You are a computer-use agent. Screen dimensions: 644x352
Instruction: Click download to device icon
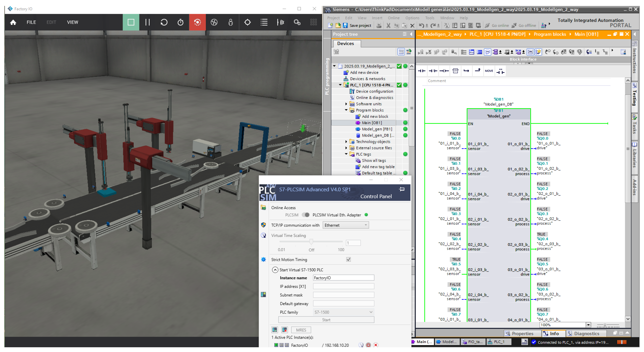click(x=455, y=26)
